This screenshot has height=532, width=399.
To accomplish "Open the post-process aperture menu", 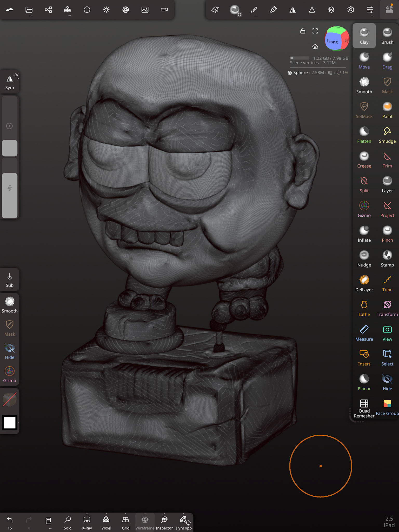I will click(x=125, y=10).
